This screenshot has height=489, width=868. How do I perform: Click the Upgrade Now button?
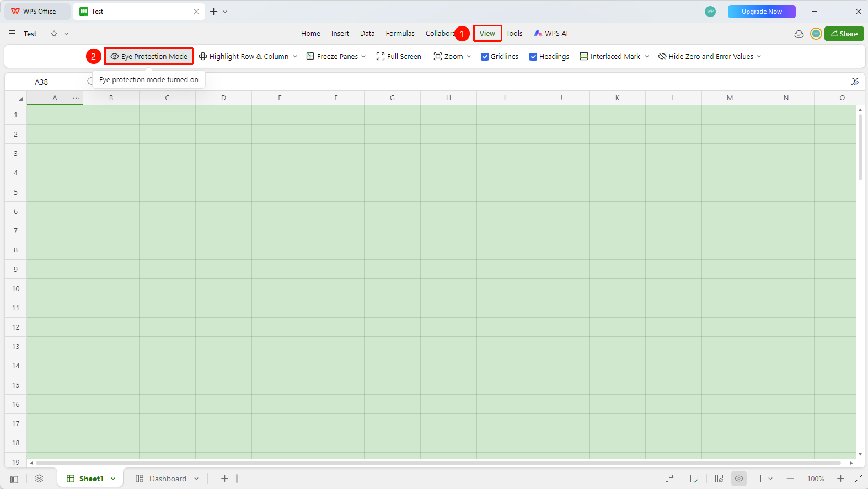click(762, 12)
